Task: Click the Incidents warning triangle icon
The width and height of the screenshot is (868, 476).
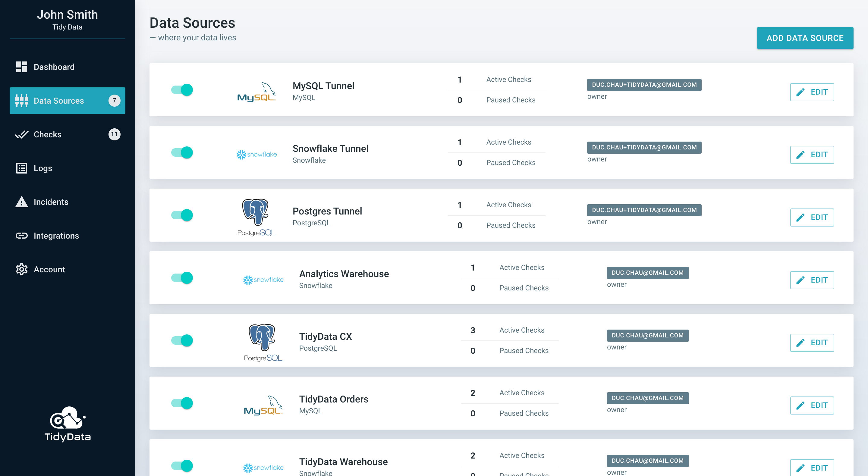Action: tap(22, 202)
